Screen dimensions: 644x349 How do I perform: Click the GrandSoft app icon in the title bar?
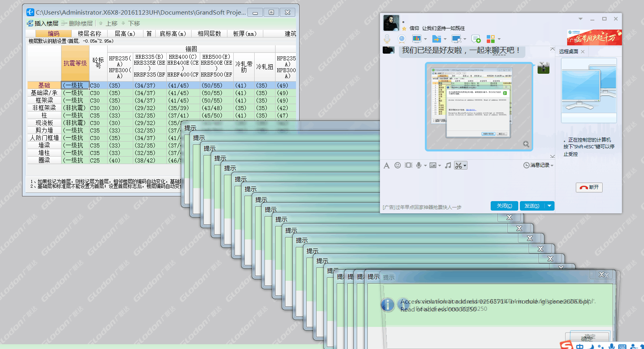[30, 12]
